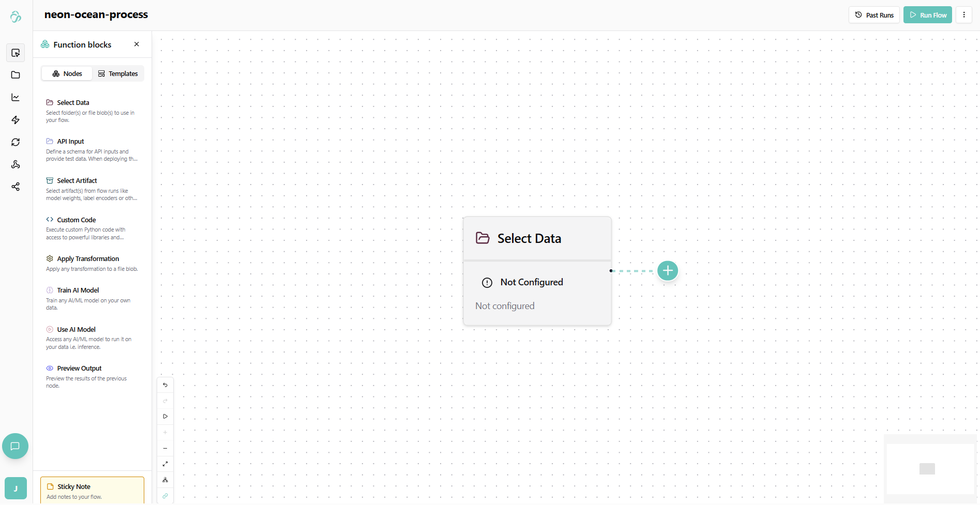Image resolution: width=980 pixels, height=505 pixels.
Task: Click the Run Flow button
Action: 928,15
